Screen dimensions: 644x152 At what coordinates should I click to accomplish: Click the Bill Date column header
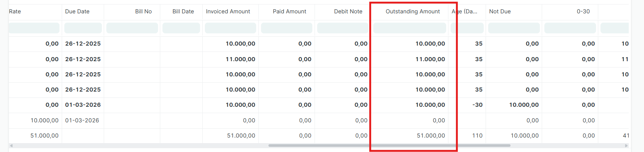click(183, 11)
